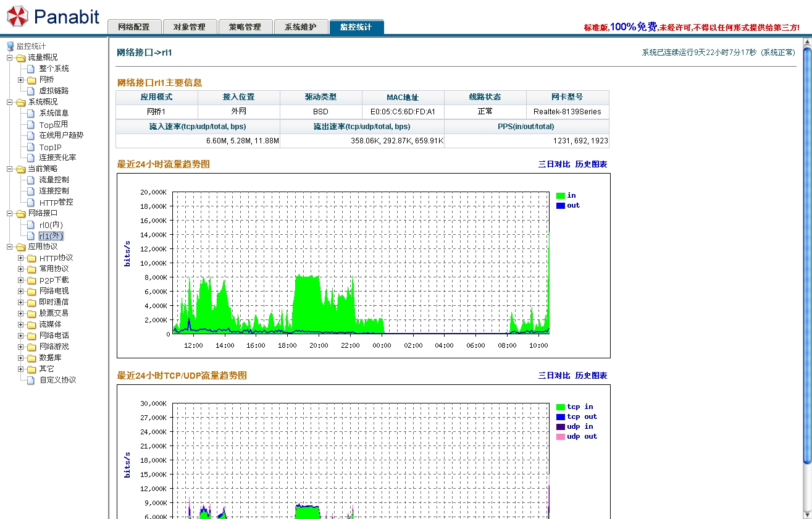Click the 当前策略 folder icon
The image size is (812, 519).
click(x=21, y=169)
